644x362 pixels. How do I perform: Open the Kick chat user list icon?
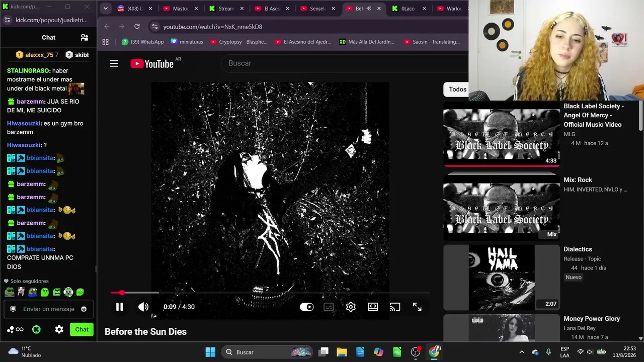click(x=85, y=37)
